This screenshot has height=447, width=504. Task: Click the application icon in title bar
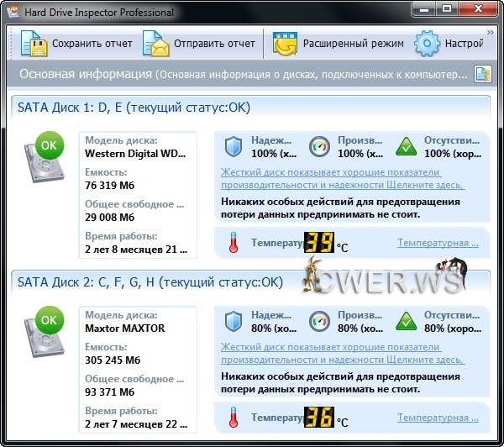point(13,12)
